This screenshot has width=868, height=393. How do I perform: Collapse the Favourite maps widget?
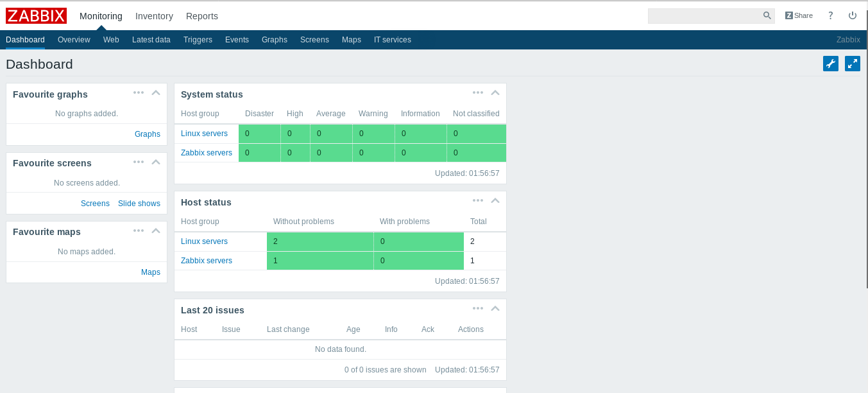(x=156, y=230)
